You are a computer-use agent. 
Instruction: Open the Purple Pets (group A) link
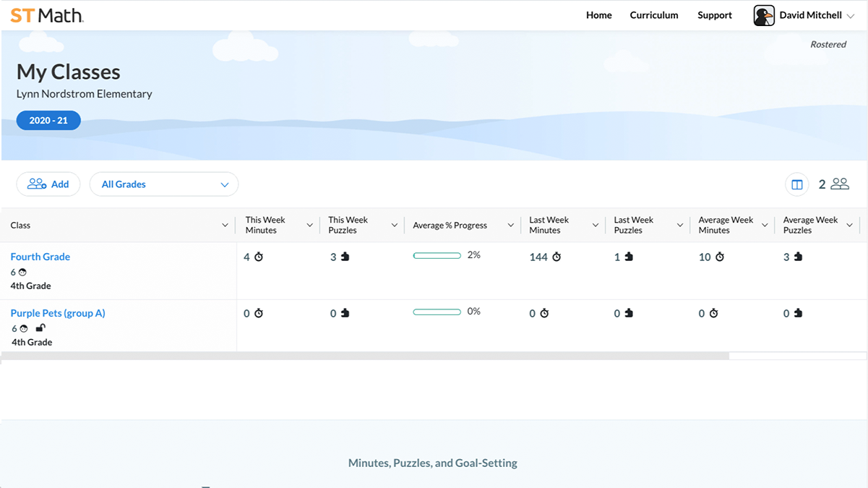tap(58, 313)
